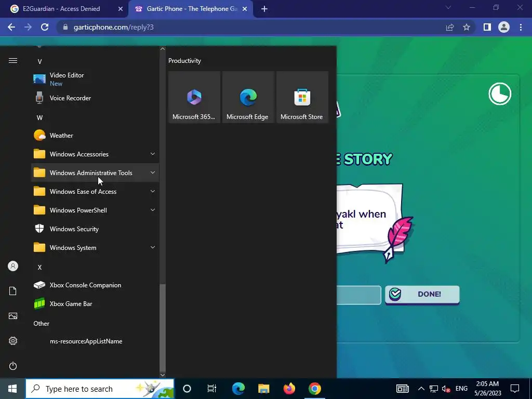Click the Productivity group heading
This screenshot has height=399, width=532.
[x=184, y=61]
